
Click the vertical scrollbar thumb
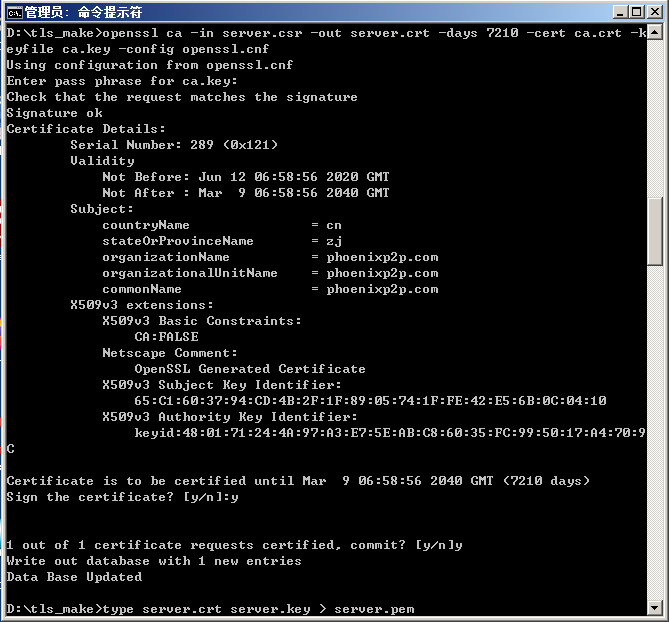click(x=654, y=232)
